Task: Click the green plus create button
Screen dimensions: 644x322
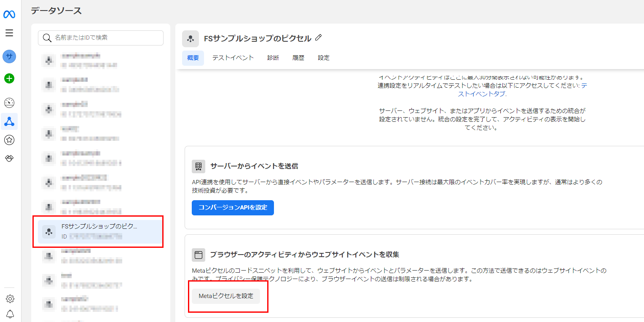Action: tap(9, 78)
